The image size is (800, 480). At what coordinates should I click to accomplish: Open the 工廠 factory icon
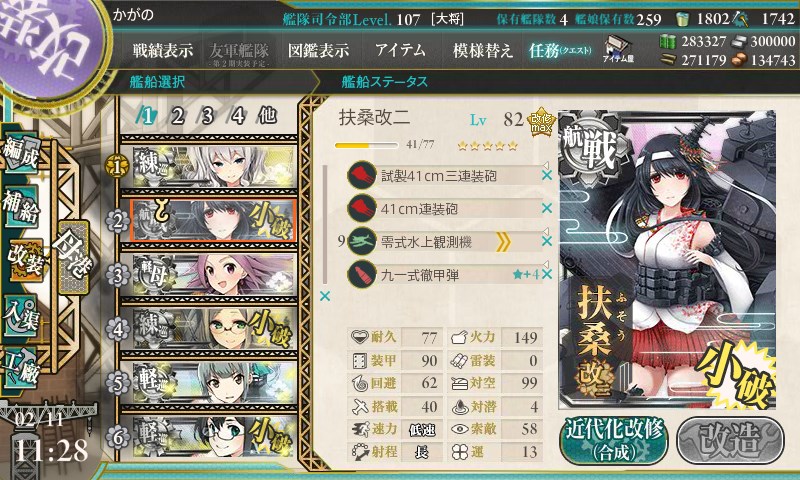pyautogui.click(x=21, y=368)
